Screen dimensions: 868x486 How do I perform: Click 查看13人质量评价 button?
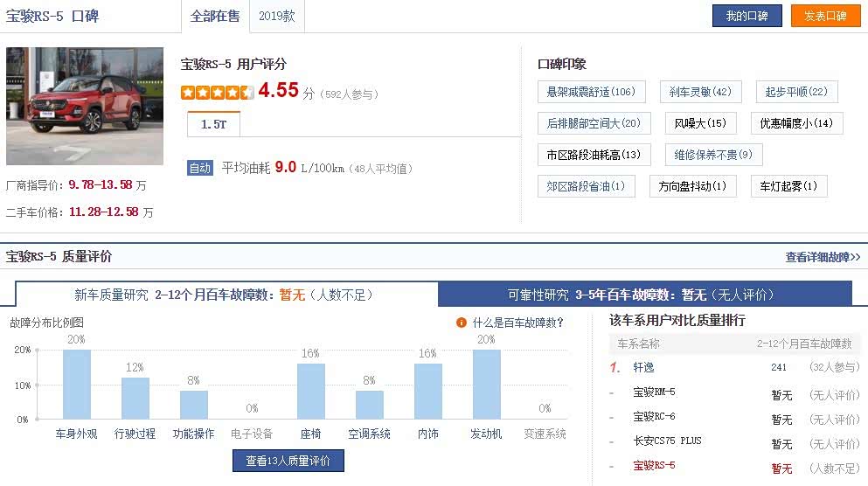[288, 461]
